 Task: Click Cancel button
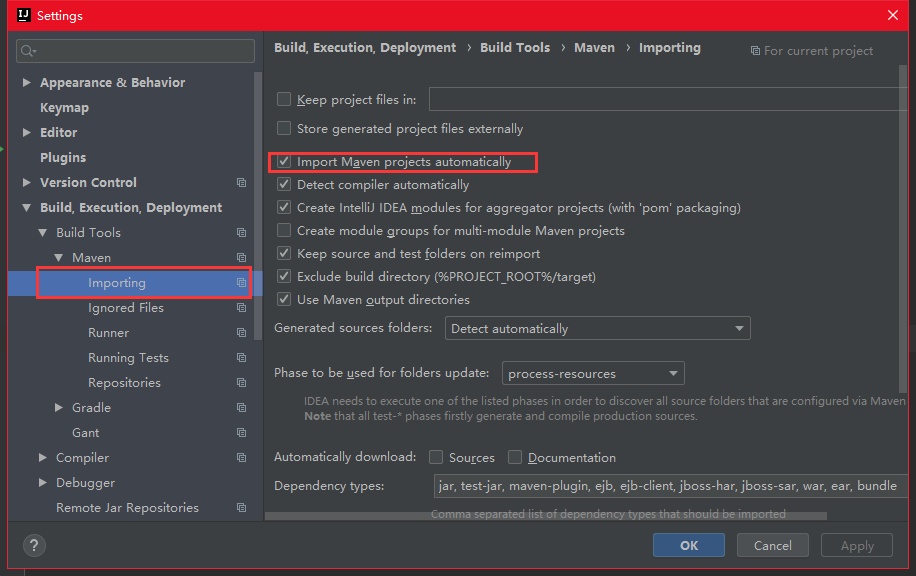(x=772, y=545)
